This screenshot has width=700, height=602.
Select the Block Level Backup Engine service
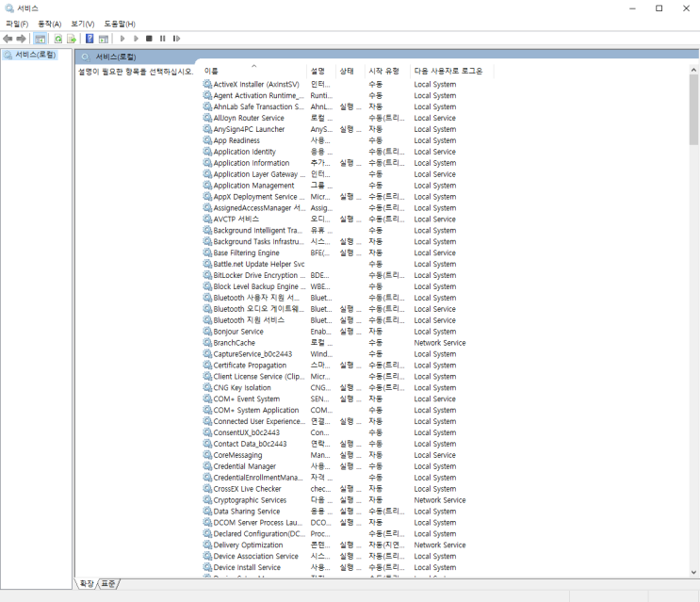[x=348, y=286]
